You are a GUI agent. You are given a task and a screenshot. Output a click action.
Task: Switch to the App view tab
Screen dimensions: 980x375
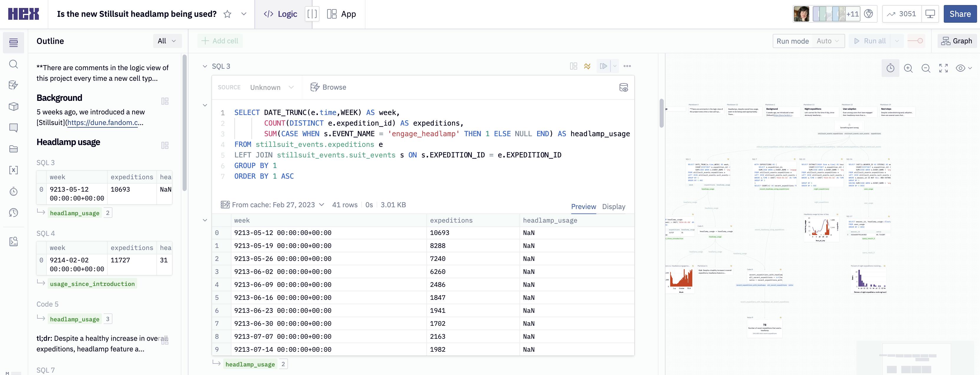coord(342,14)
